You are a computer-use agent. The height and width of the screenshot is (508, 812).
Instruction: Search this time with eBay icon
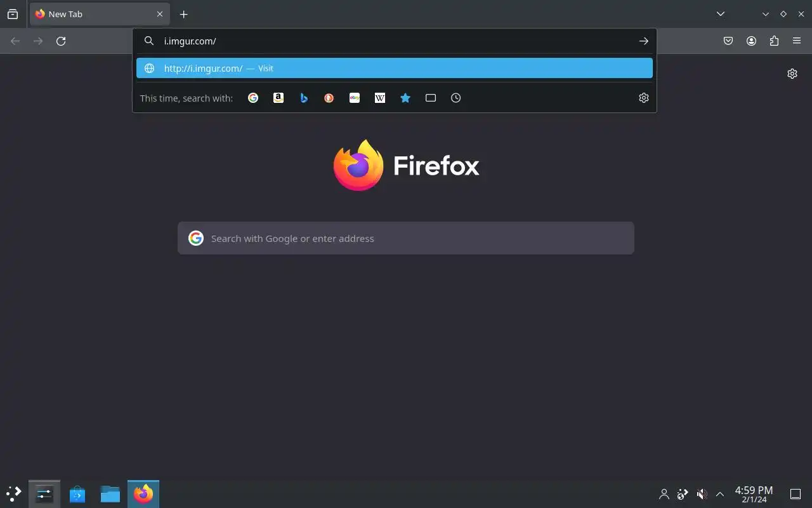(355, 98)
